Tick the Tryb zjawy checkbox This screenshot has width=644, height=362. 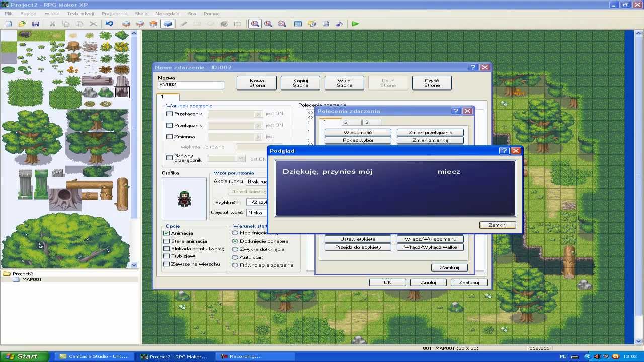(167, 256)
